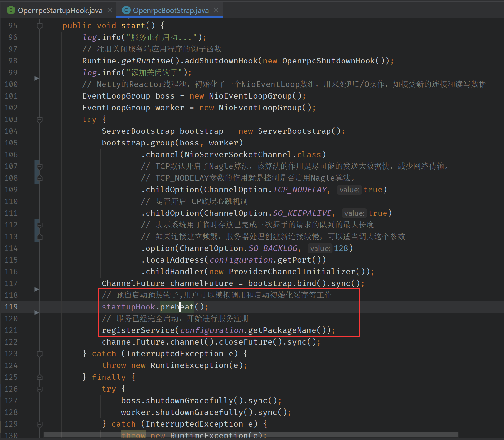Click the comment on line 120
Image resolution: width=504 pixels, height=440 pixels.
point(175,319)
